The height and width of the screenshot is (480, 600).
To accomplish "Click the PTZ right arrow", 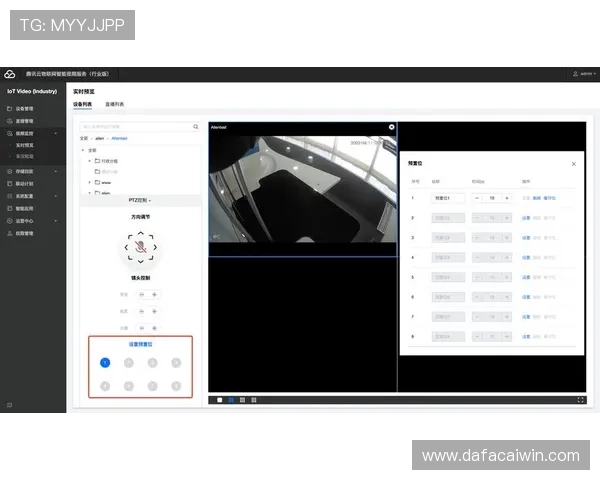I will point(155,247).
